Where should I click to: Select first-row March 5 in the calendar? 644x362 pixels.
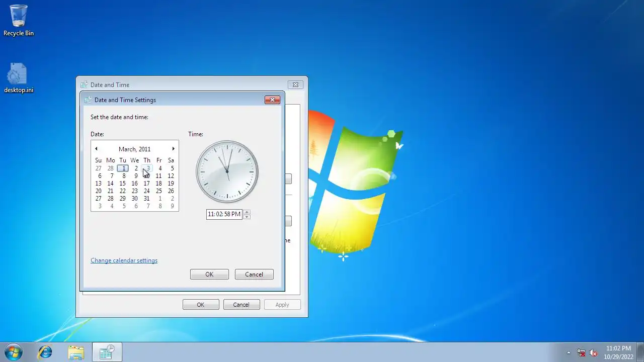171,168
